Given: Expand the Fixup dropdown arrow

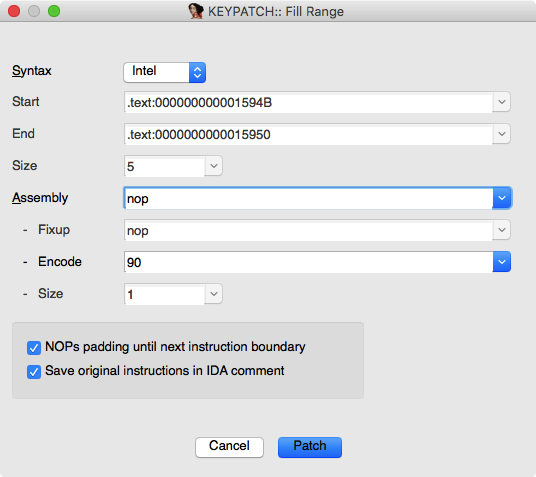Looking at the screenshot, I should point(501,230).
